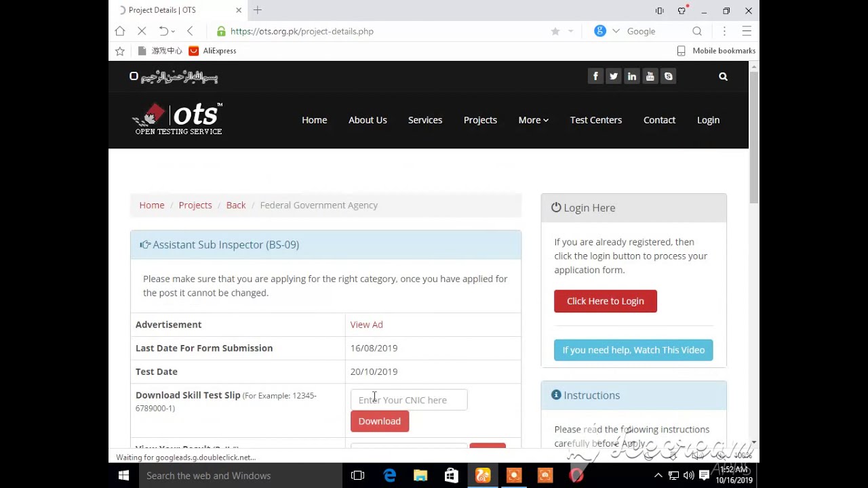The image size is (868, 488).
Task: Click the browser undo/restore tab icon
Action: pyautogui.click(x=163, y=31)
